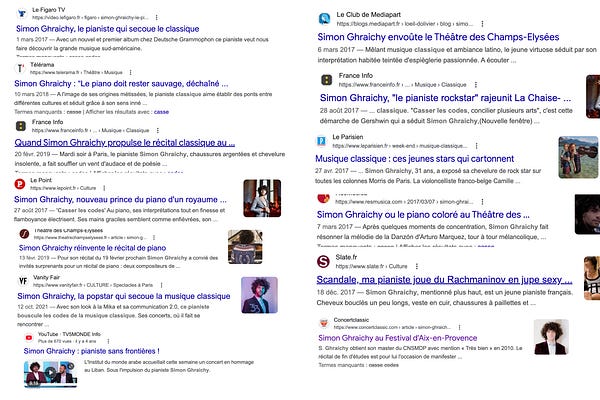Open 'Musique classique : ces jeunes stars qui cartonnent'

pyautogui.click(x=414, y=159)
